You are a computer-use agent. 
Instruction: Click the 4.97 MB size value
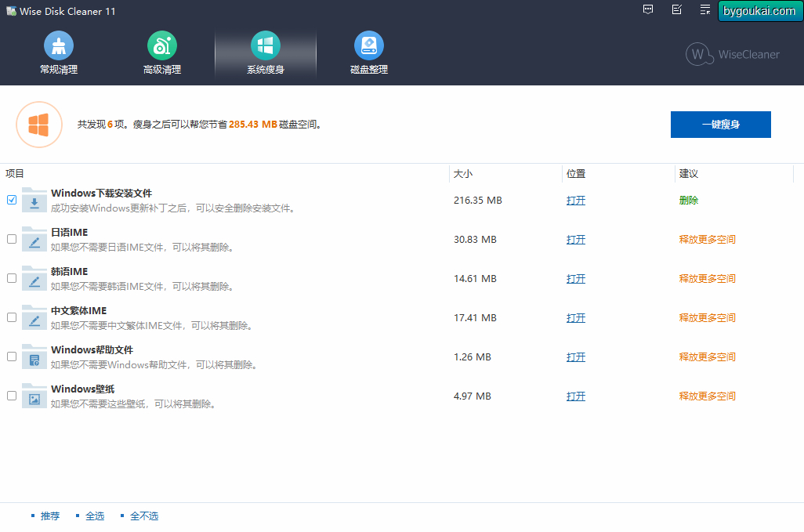pos(473,396)
